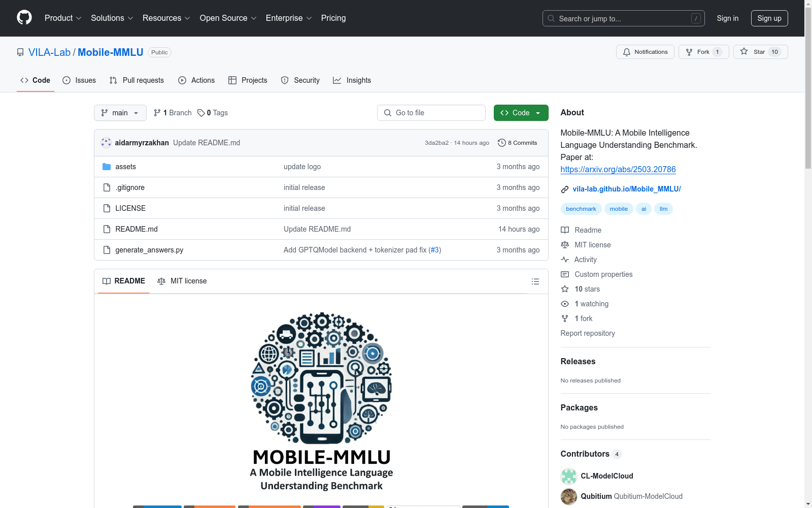The height and width of the screenshot is (508, 812).
Task: Open the Insights tab
Action: coord(352,80)
